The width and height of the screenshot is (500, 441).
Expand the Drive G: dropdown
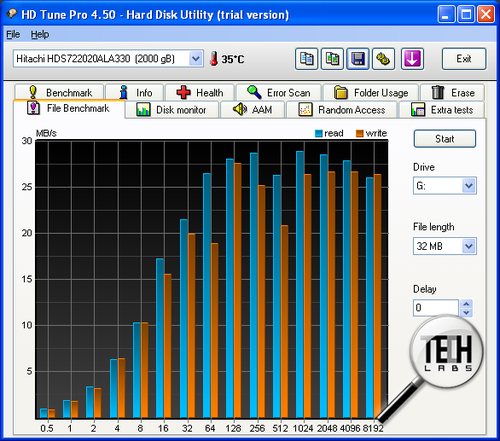[x=469, y=186]
